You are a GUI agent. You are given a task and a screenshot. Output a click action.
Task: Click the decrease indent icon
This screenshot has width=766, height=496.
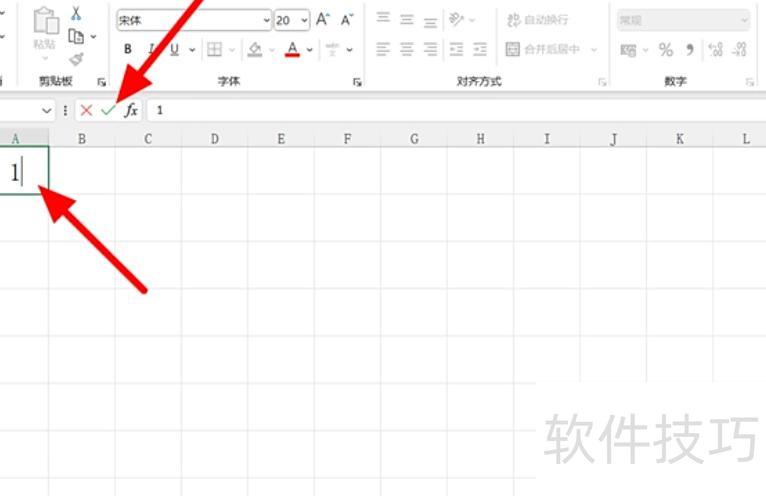pos(456,49)
